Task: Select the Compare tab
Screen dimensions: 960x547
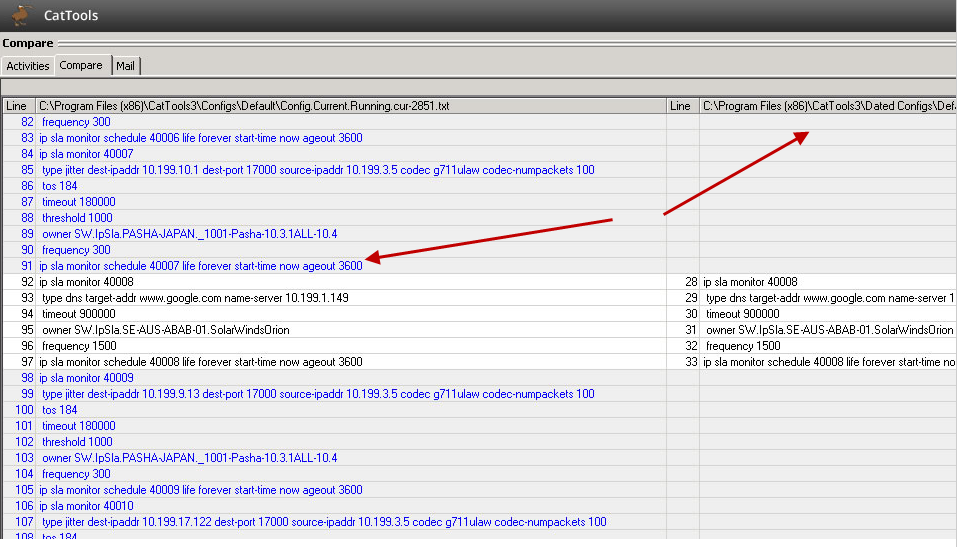Action: click(x=81, y=65)
